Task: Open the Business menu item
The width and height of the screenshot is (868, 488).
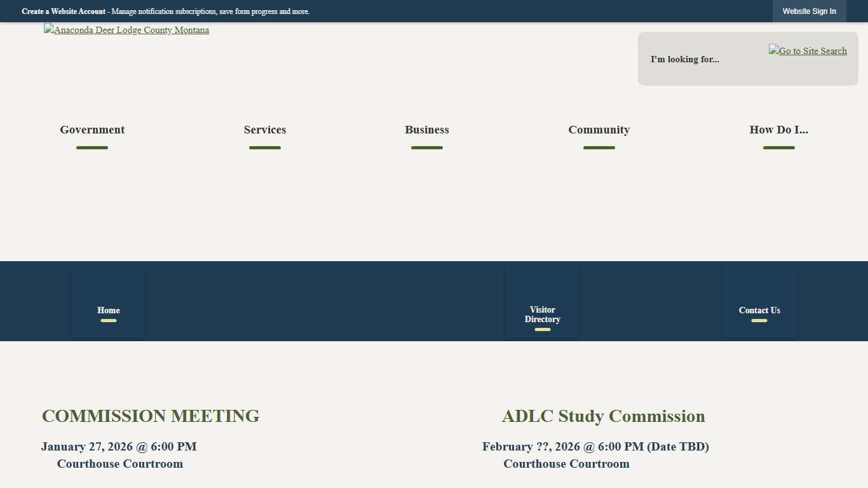Action: 427,130
